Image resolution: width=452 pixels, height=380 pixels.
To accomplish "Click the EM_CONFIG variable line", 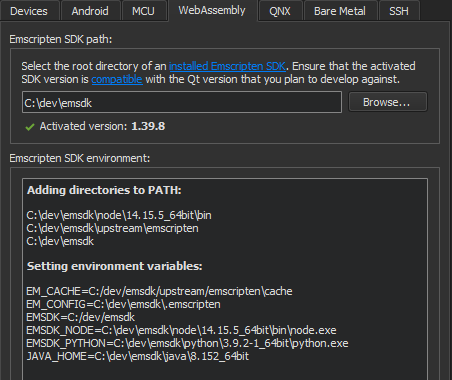I will (123, 304).
